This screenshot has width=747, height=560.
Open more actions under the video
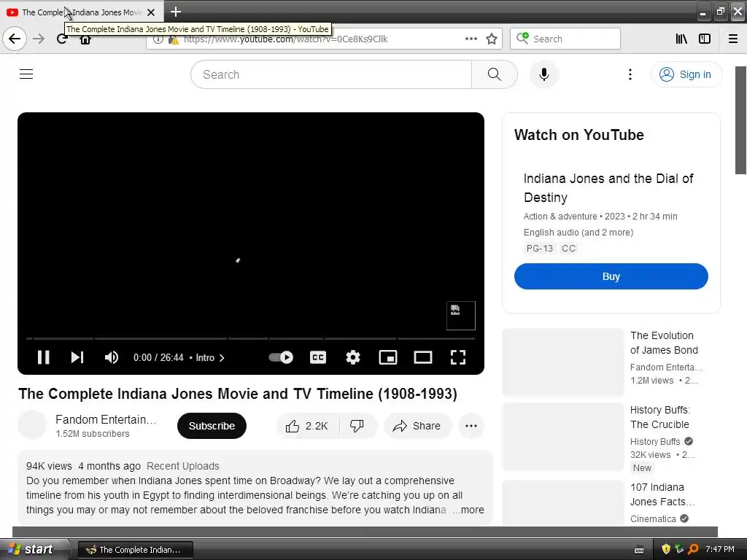pyautogui.click(x=471, y=426)
